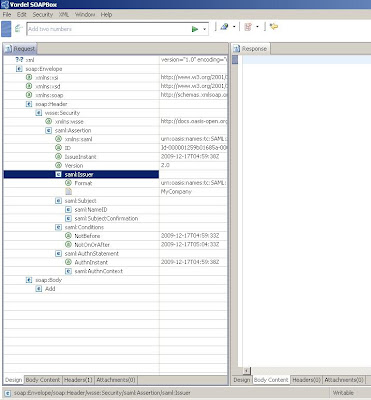Open the File menu

coord(7,15)
